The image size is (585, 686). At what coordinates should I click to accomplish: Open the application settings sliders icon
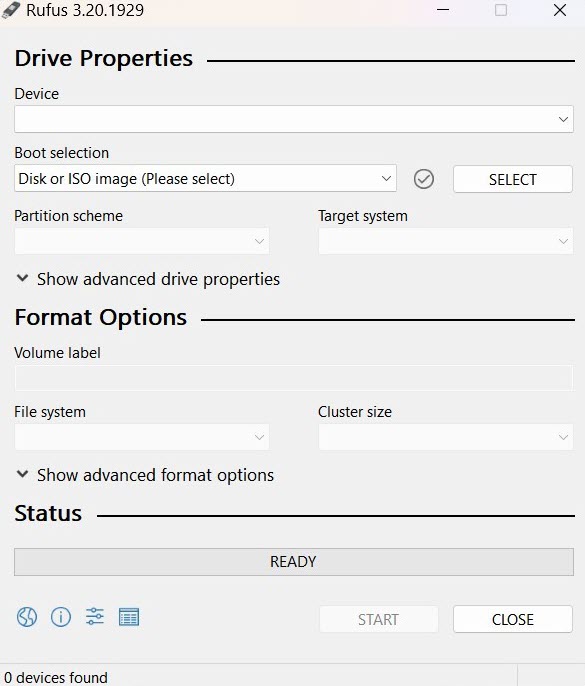95,617
